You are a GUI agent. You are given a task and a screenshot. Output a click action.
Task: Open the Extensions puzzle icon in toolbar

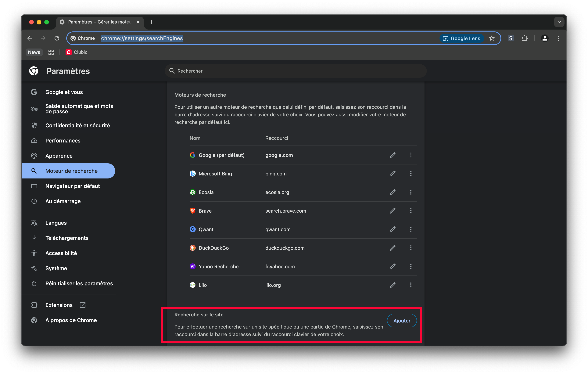(524, 38)
